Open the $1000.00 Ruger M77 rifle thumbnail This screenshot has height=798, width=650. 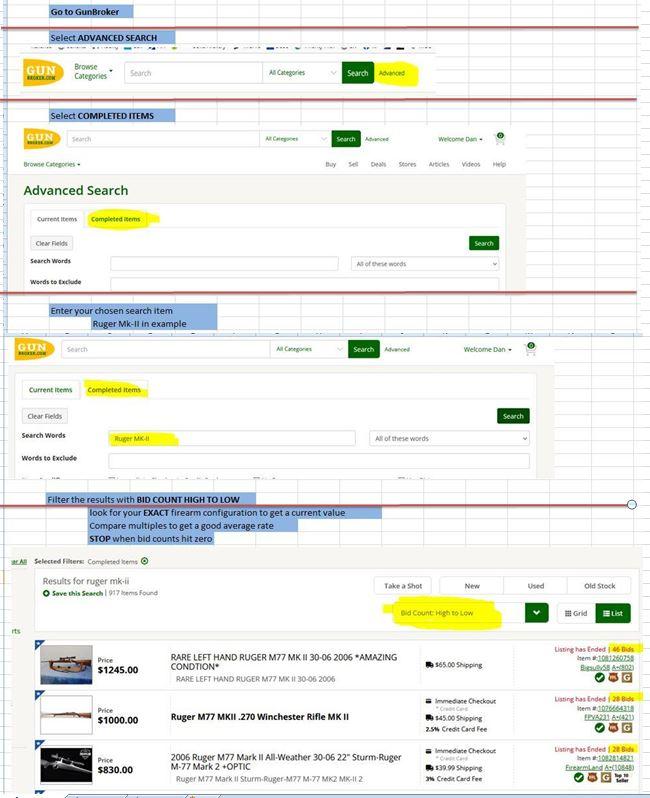pos(66,715)
